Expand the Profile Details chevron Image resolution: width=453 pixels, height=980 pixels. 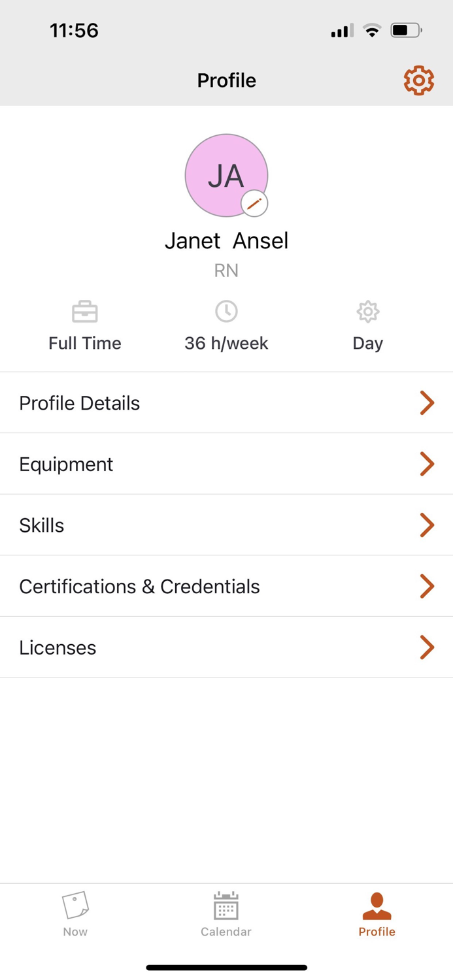(x=428, y=403)
